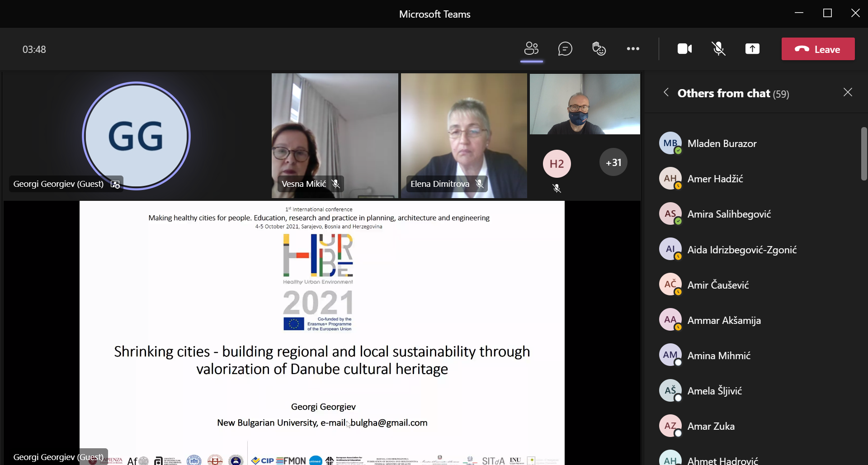
Task: Select Amira Salihbegović from the list
Action: (729, 214)
